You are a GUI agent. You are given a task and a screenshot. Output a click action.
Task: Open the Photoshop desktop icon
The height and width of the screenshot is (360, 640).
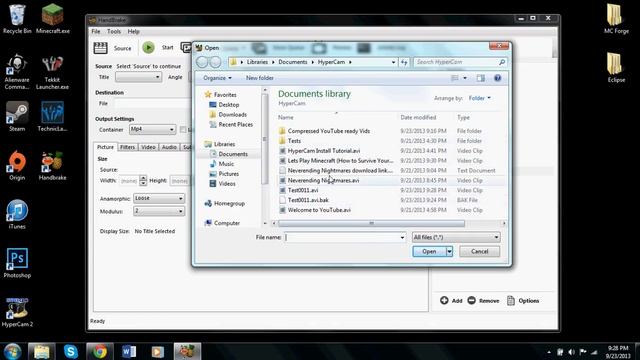(x=17, y=263)
